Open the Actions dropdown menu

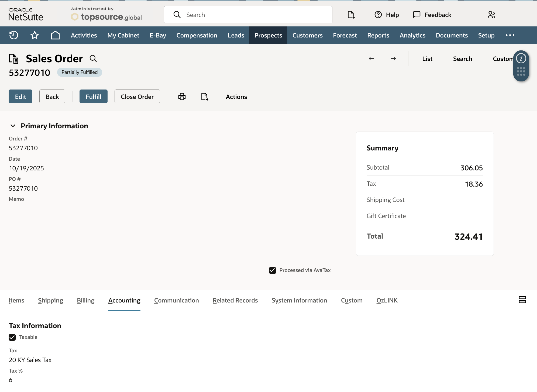point(236,97)
